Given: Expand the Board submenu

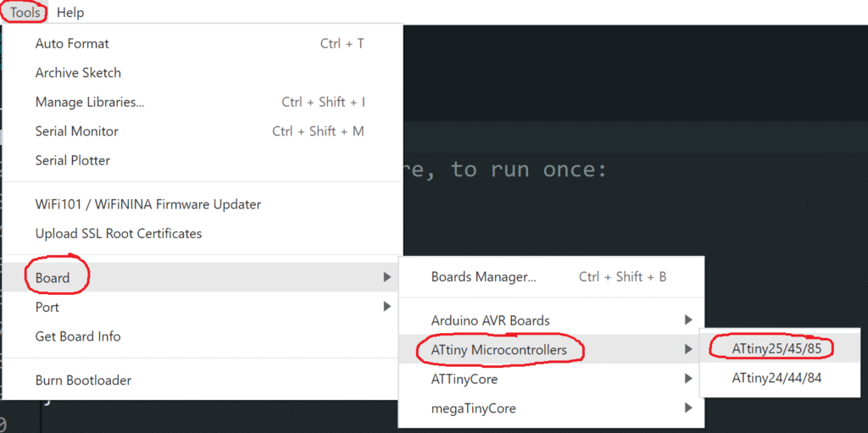Looking at the screenshot, I should tap(53, 278).
